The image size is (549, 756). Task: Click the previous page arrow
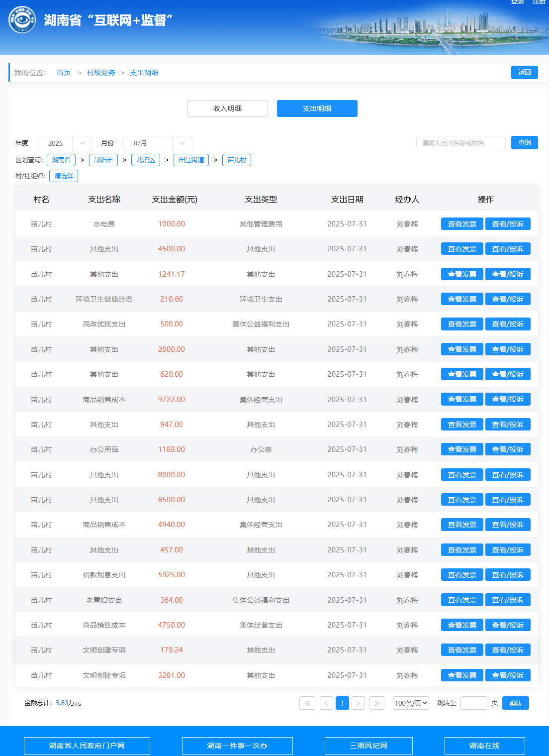point(326,703)
